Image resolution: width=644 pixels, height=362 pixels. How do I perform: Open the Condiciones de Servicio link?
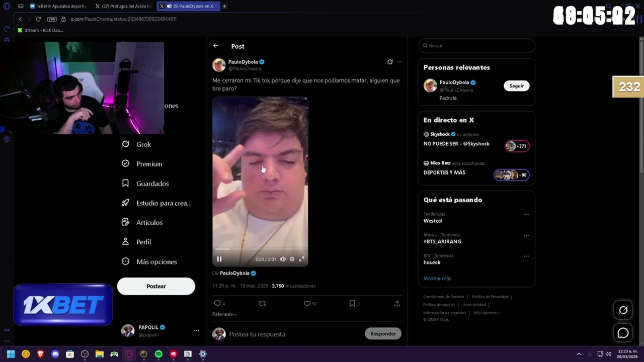[x=444, y=297]
